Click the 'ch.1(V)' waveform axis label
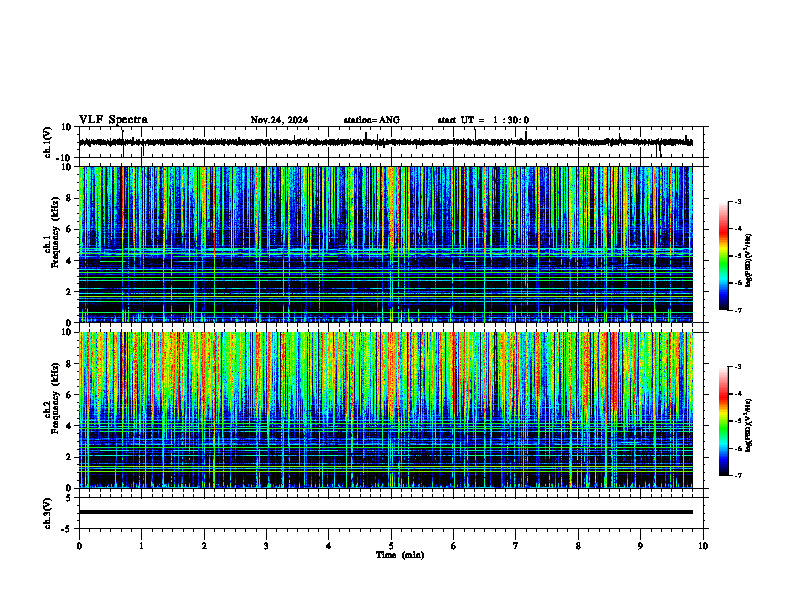Image resolution: width=792 pixels, height=612 pixels. [x=48, y=142]
